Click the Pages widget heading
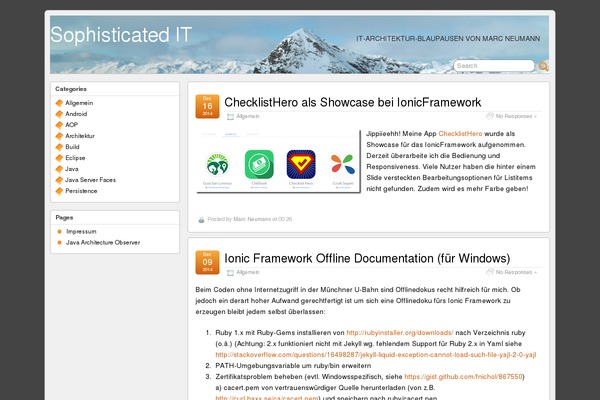 64,217
